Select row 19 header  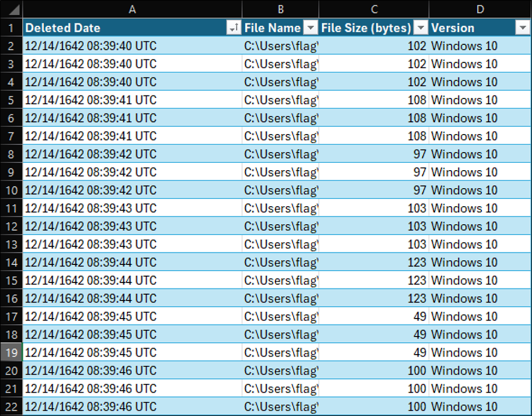coord(11,353)
